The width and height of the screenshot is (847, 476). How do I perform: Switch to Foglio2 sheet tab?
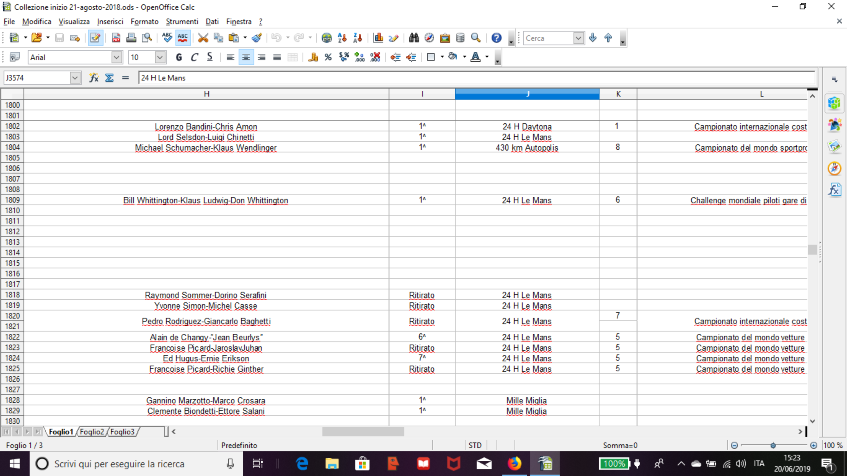click(x=92, y=432)
